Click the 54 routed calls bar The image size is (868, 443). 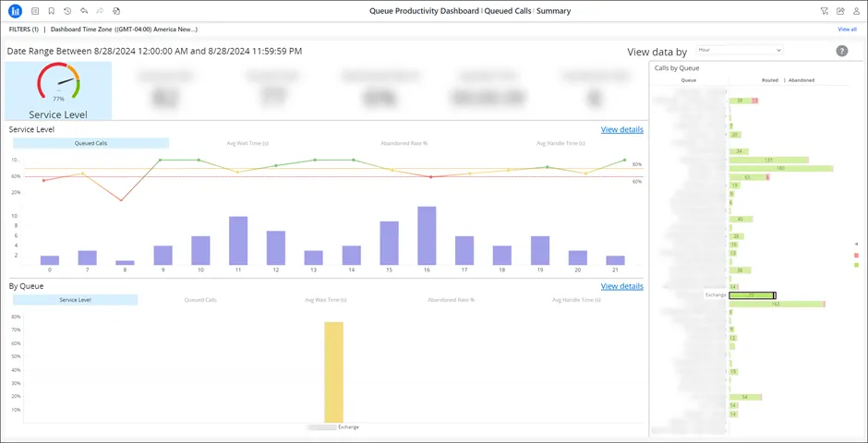pyautogui.click(x=746, y=397)
